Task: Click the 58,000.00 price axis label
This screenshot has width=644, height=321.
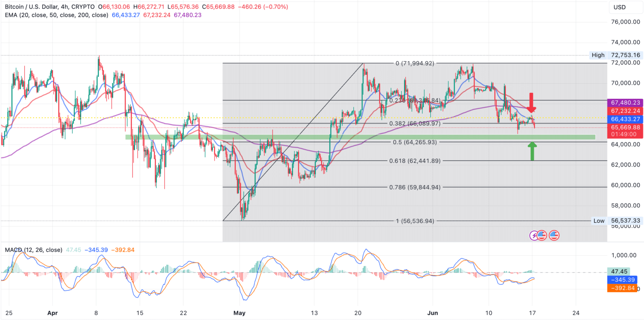Action: (625, 206)
